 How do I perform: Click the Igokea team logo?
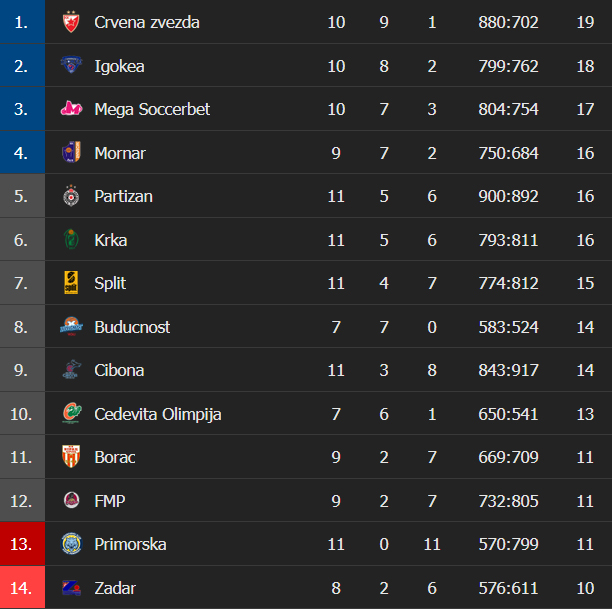click(x=71, y=65)
